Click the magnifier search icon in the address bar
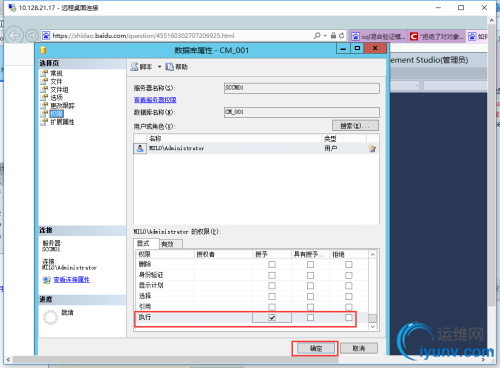The width and height of the screenshot is (500, 368). pyautogui.click(x=317, y=35)
